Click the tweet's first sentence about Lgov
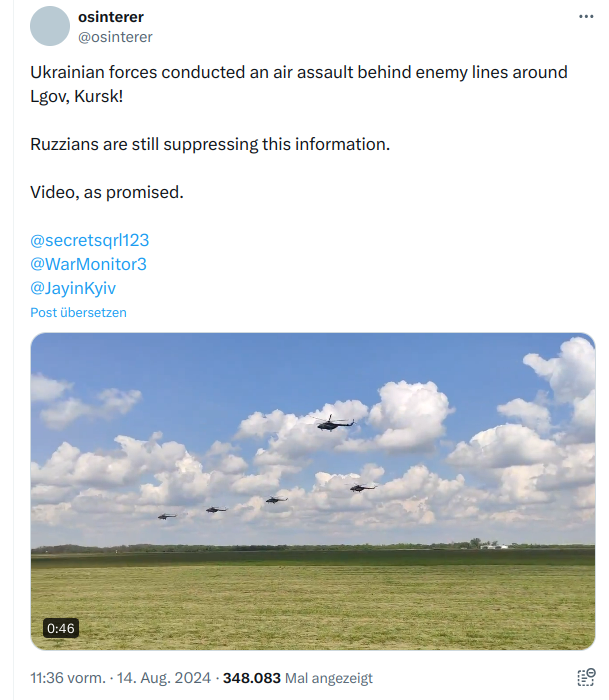Viewport: 609px width, 700px height. click(298, 73)
